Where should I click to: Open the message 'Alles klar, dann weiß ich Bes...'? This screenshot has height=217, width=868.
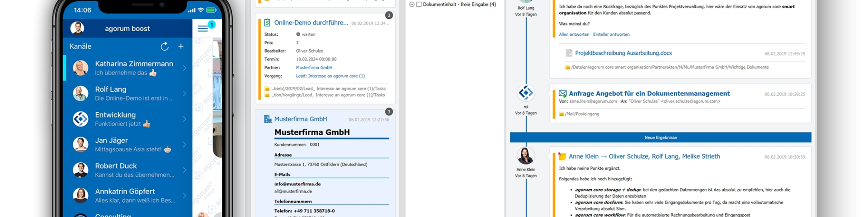[x=135, y=200]
